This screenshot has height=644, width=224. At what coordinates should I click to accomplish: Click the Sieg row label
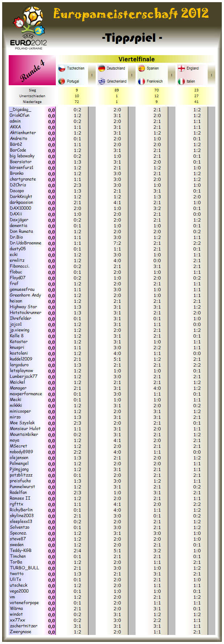(x=33, y=90)
